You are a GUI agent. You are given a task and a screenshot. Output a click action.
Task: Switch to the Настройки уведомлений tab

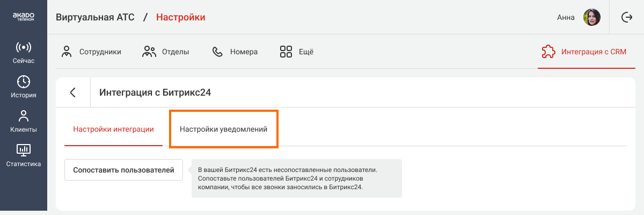pos(223,130)
